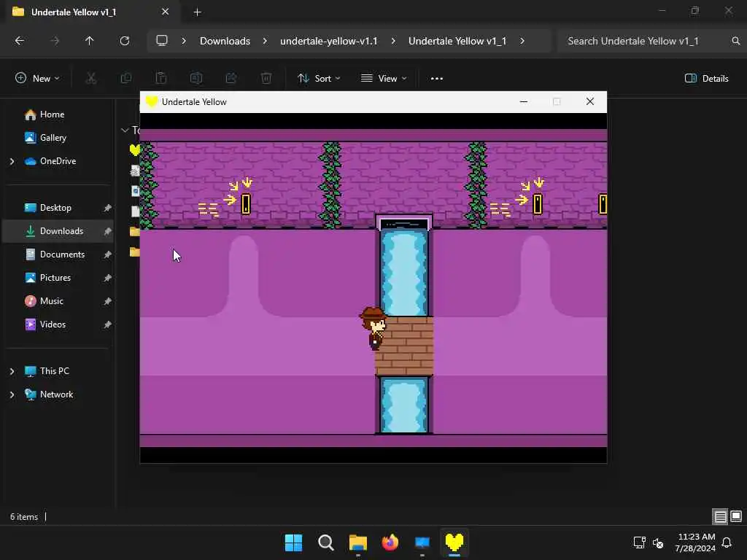Click the muted volume tray icon
The height and width of the screenshot is (560, 747).
[x=658, y=542]
